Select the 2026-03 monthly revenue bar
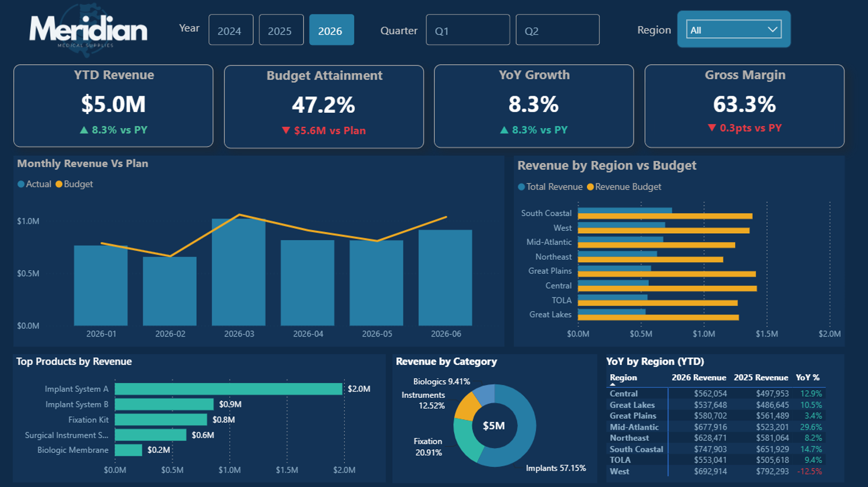This screenshot has width=868, height=487. (239, 272)
